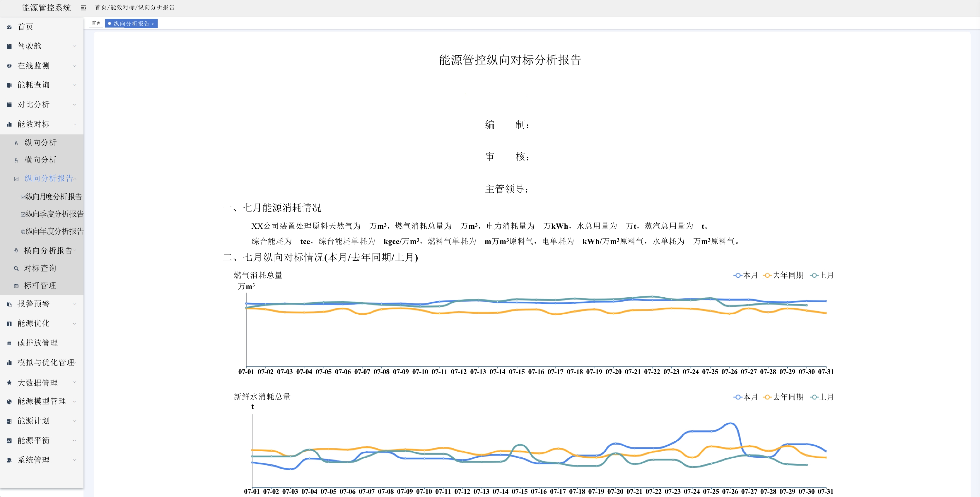Click 能效对标 in the breadcrumb
The height and width of the screenshot is (497, 980).
tap(122, 8)
